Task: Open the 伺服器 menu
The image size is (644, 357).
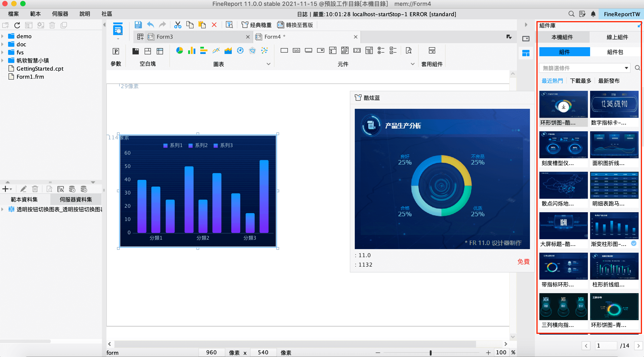Action: click(x=60, y=14)
